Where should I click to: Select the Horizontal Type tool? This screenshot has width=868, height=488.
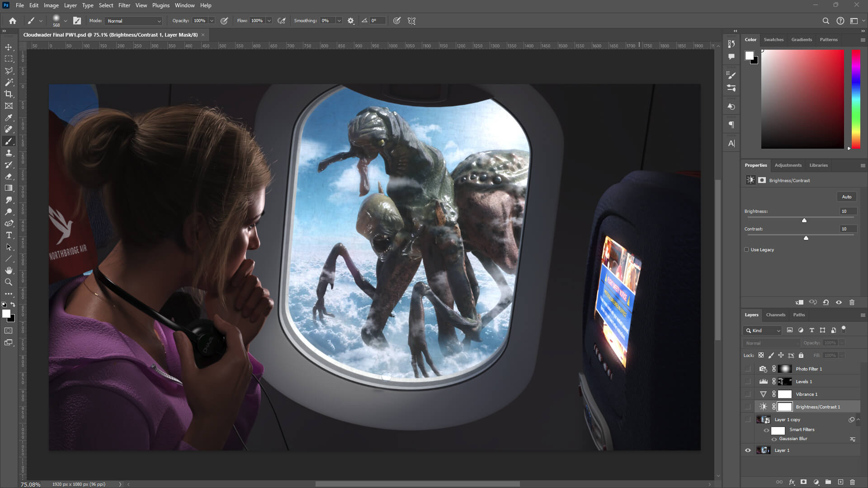(x=9, y=235)
